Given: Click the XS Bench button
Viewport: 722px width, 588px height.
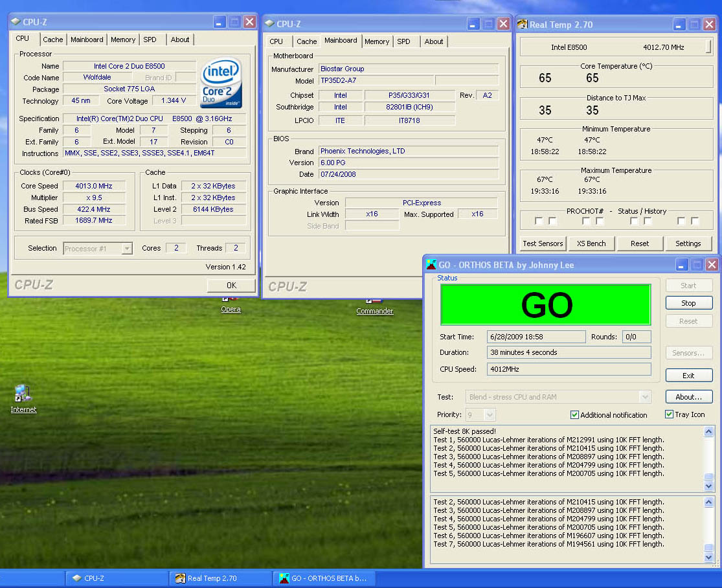Looking at the screenshot, I should 591,243.
